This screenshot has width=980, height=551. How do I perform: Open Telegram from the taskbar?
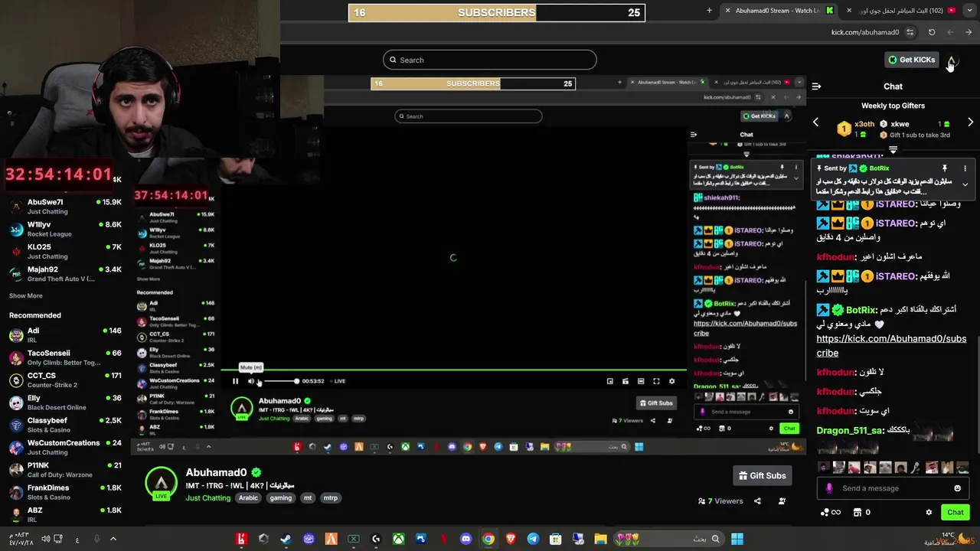(x=533, y=539)
